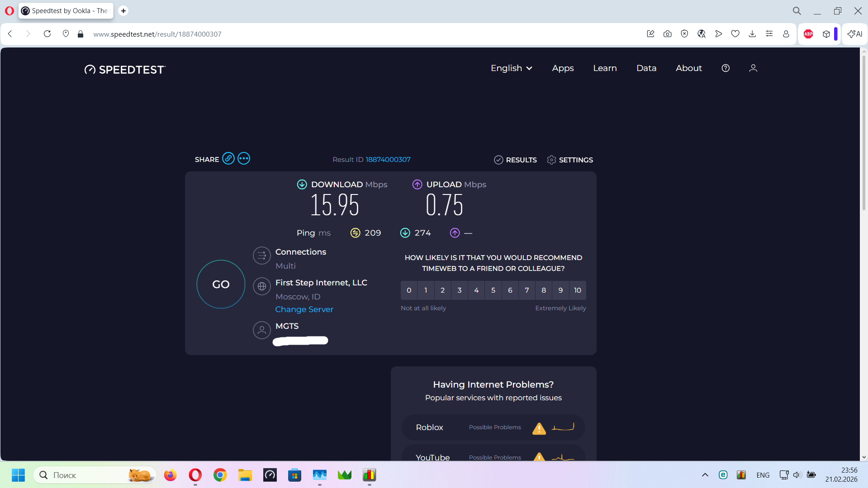Open the Speedtest account sign-in icon
Screen dimensions: 868x488
click(753, 68)
